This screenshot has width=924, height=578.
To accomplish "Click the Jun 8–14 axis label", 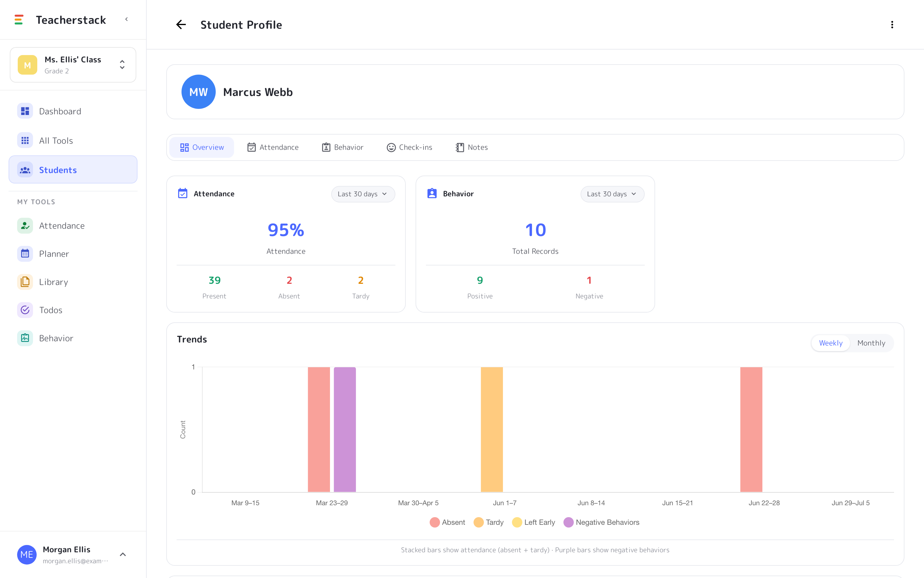I will (591, 503).
